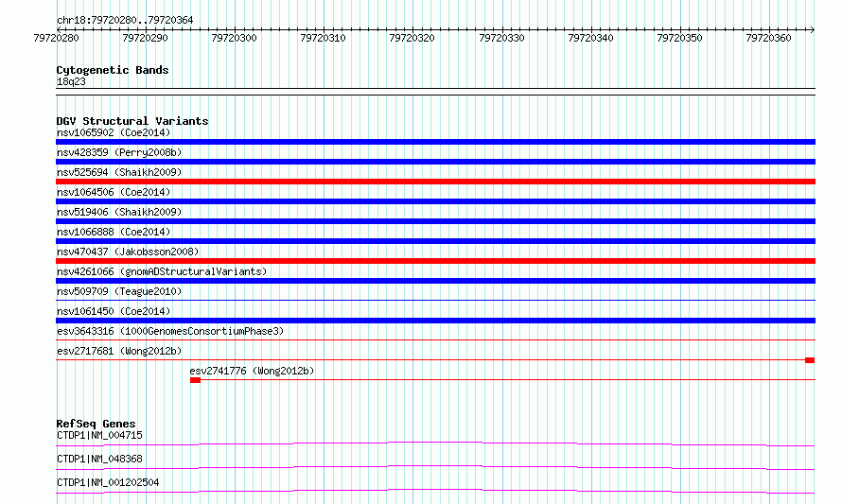This screenshot has height=504, width=842.
Task: Click ruler position 79720330
Action: pyautogui.click(x=501, y=38)
